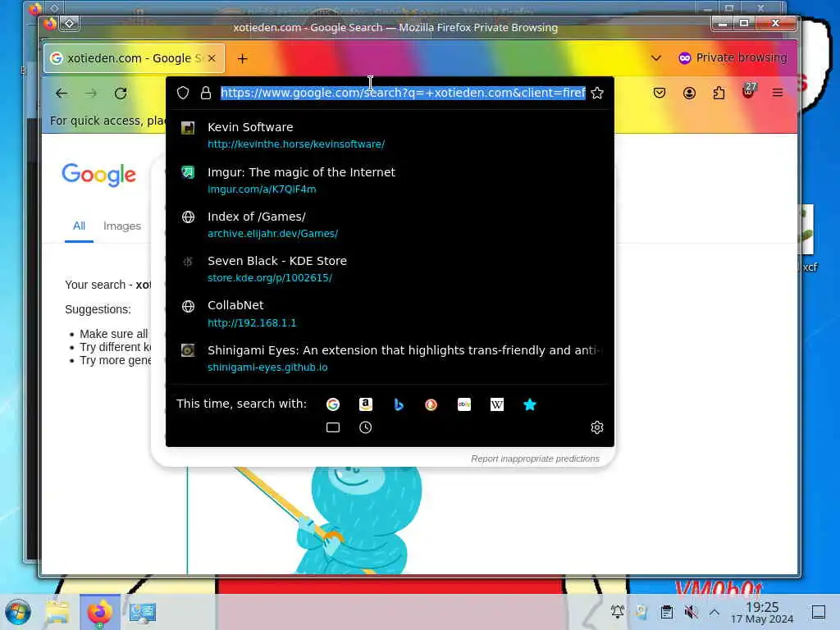This screenshot has height=630, width=840.
Task: Search this time with DuckDuckGo
Action: pos(431,404)
